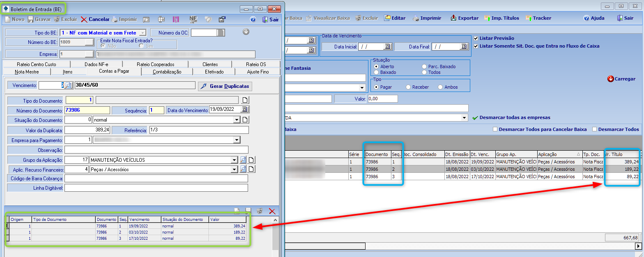The height and width of the screenshot is (257, 644).
Task: Tick the Desmarcar Todos checkbox
Action: 595,129
